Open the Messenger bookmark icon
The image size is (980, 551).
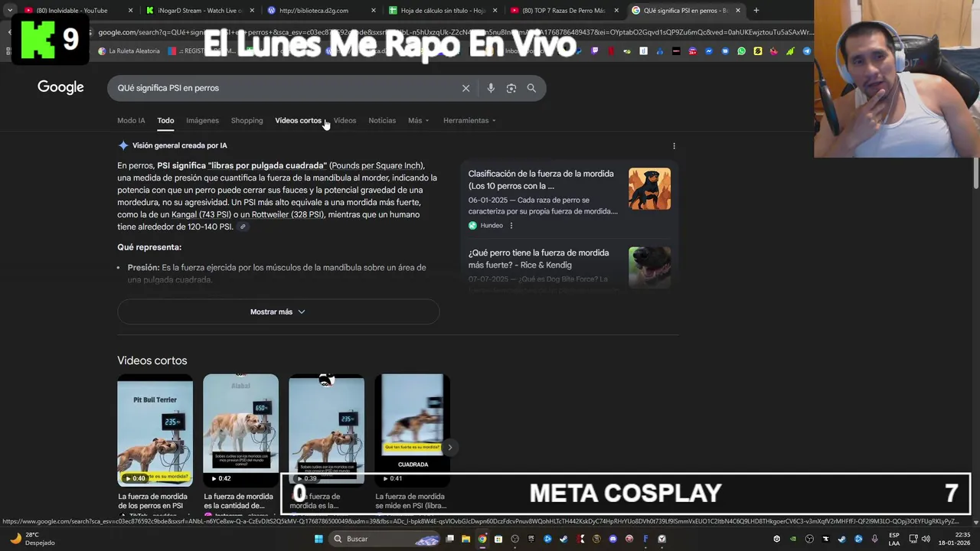tap(709, 51)
